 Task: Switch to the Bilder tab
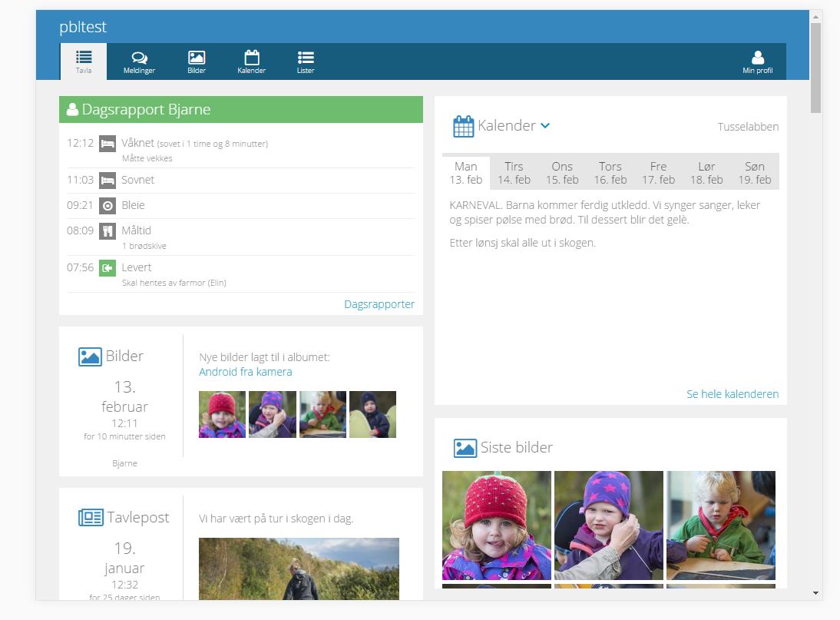tap(197, 61)
